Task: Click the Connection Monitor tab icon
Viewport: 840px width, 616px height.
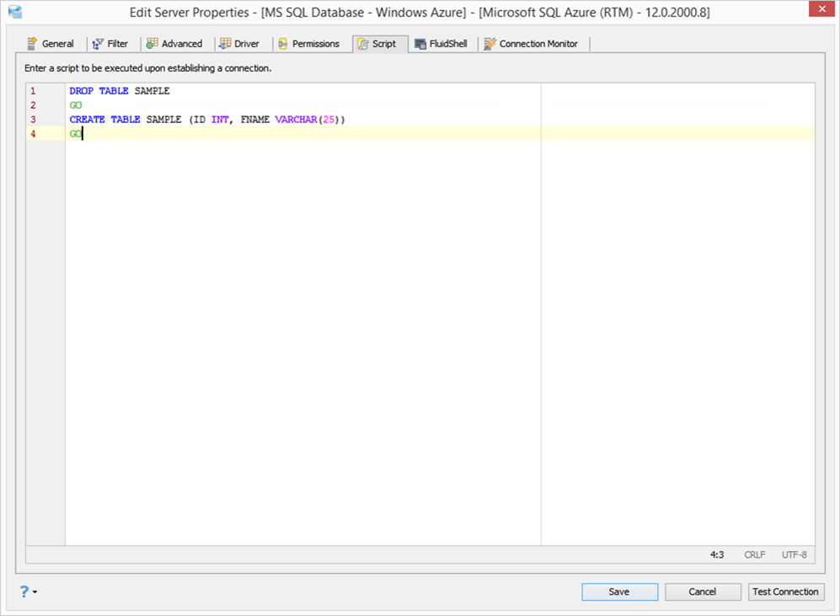Action: [x=490, y=44]
